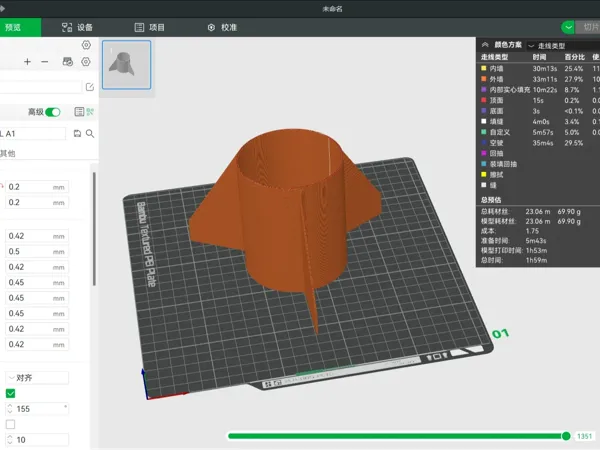The height and width of the screenshot is (450, 600).
Task: Toggle visibility of 顶面 line type
Action: 484,100
